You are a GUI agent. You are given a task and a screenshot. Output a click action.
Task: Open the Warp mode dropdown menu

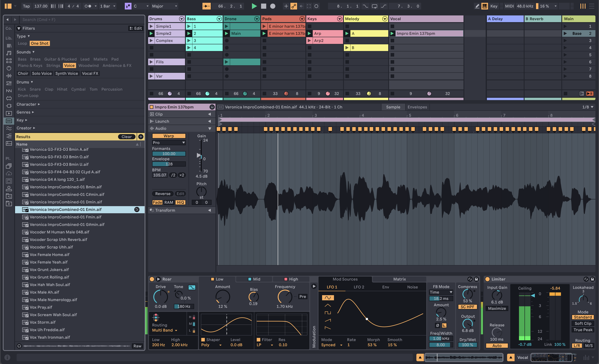click(x=168, y=142)
